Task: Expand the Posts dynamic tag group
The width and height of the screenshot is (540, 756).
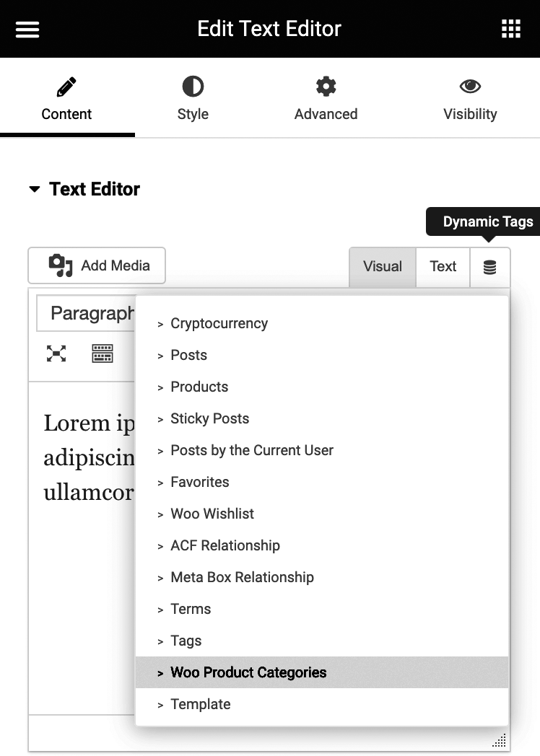Action: [188, 355]
